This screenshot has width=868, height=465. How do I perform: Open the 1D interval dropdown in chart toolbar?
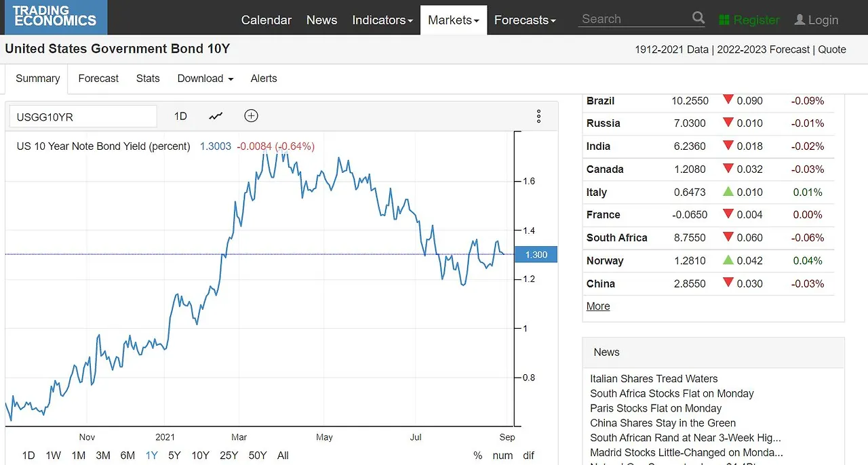click(180, 116)
